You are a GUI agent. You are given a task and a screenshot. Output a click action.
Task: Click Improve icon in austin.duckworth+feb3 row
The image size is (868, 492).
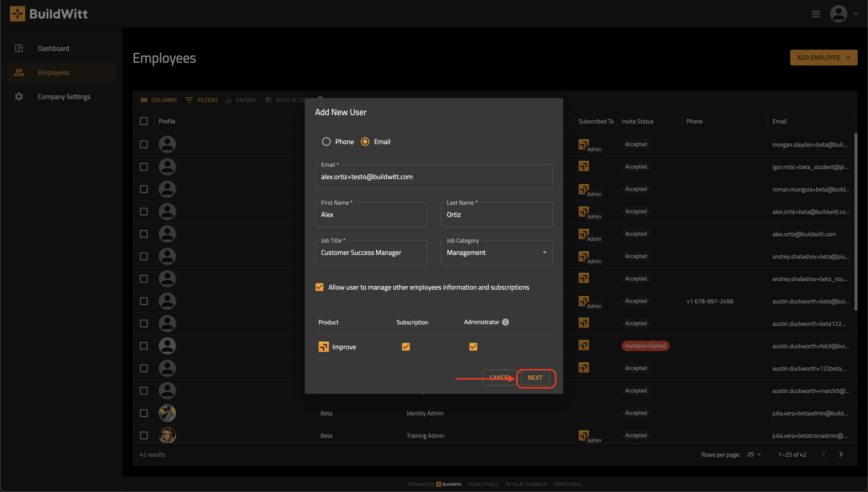click(584, 345)
